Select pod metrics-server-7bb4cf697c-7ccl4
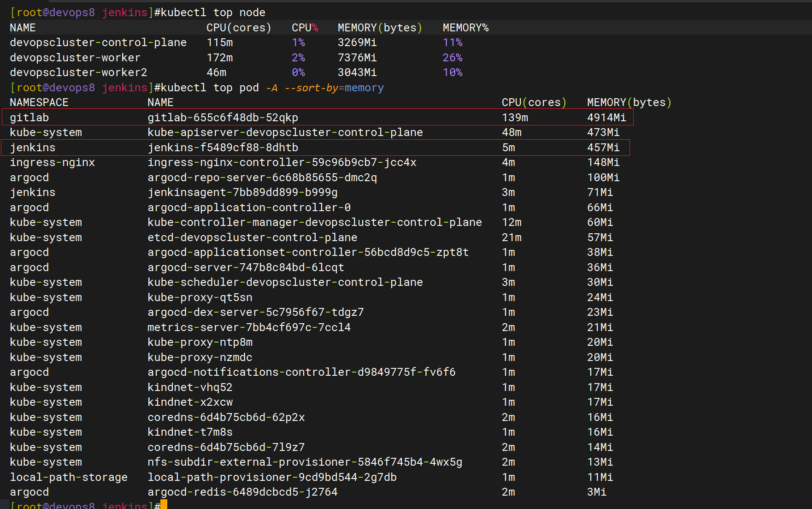The height and width of the screenshot is (509, 812). click(249, 327)
